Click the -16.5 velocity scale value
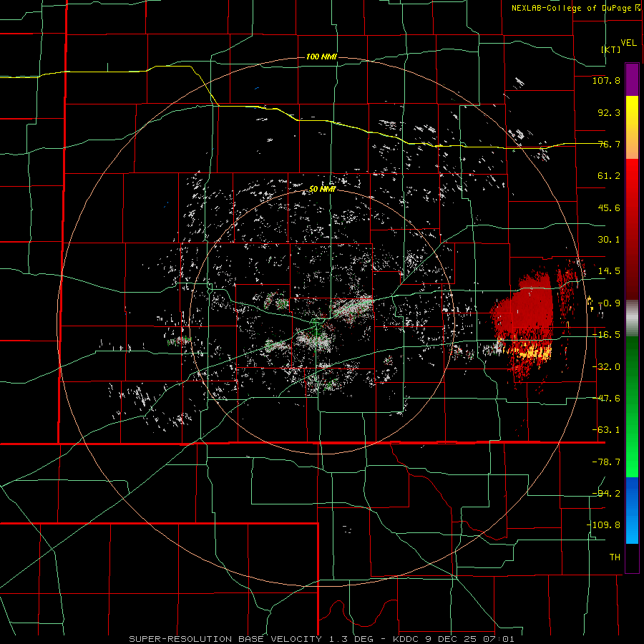 [x=606, y=335]
